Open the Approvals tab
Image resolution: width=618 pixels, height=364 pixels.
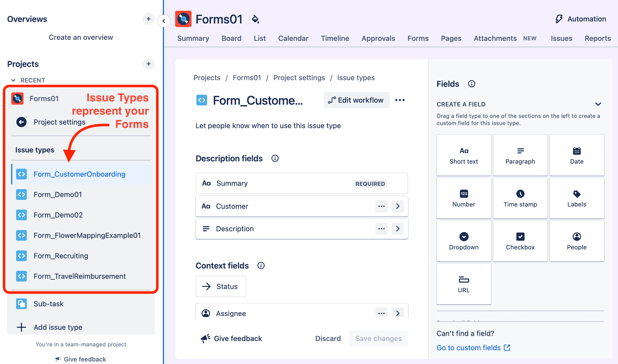pyautogui.click(x=378, y=38)
